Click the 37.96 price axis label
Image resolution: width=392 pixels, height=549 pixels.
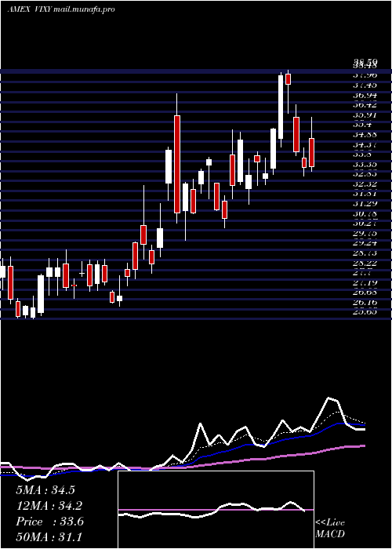click(x=365, y=75)
